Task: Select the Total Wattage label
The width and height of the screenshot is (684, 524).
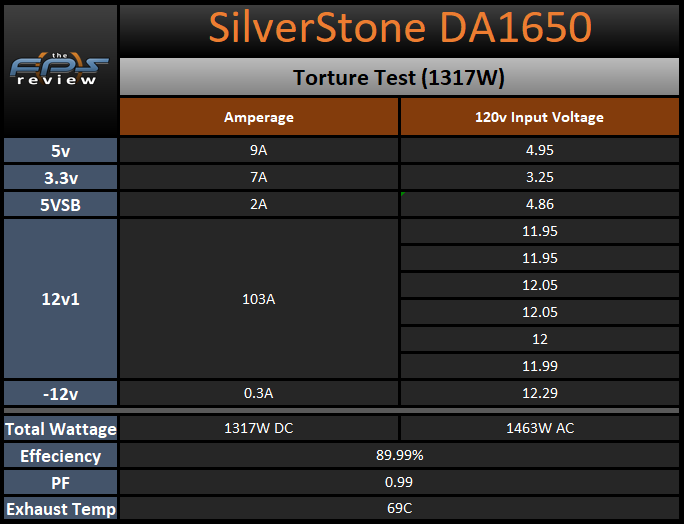Action: pyautogui.click(x=61, y=428)
